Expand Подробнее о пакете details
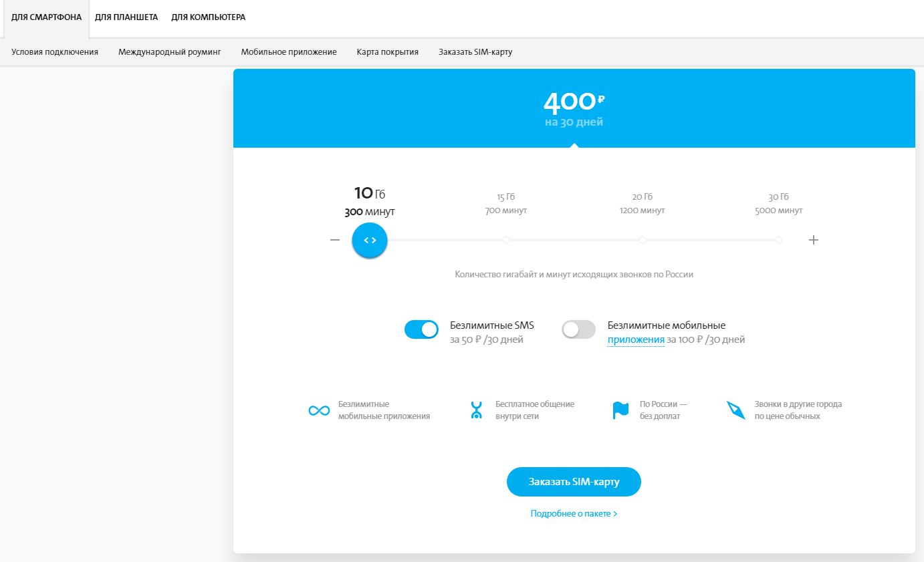This screenshot has height=562, width=924. [574, 514]
